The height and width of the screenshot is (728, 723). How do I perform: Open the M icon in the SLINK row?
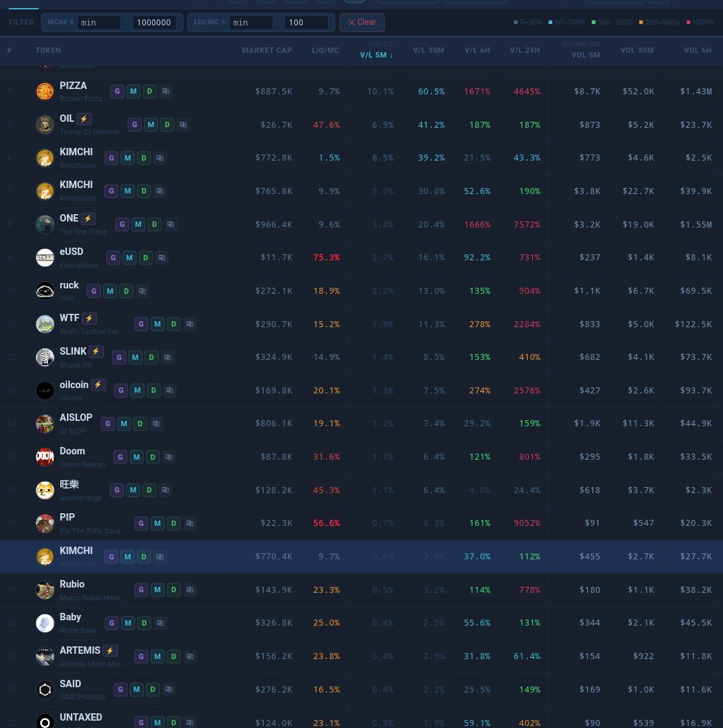tap(135, 357)
